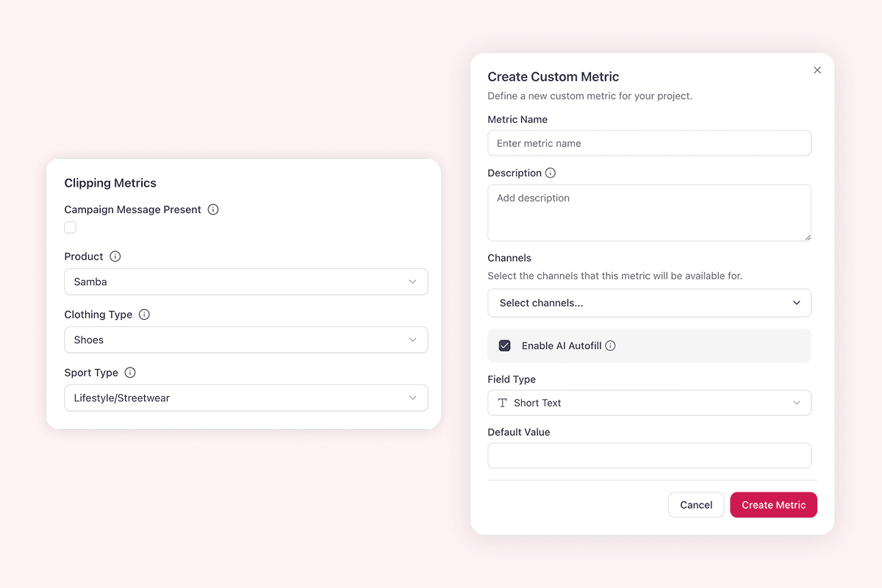The width and height of the screenshot is (882, 588).
Task: Click the info icon beside Campaign Message Present
Action: [212, 209]
